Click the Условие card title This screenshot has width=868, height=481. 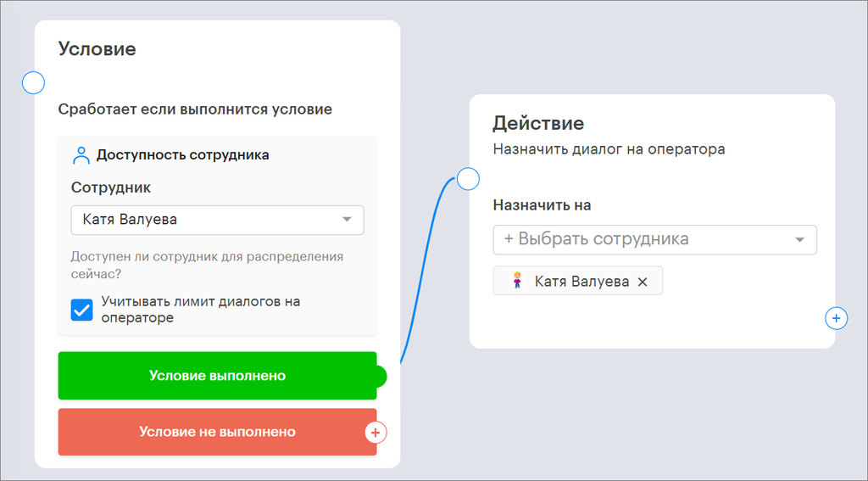97,48
